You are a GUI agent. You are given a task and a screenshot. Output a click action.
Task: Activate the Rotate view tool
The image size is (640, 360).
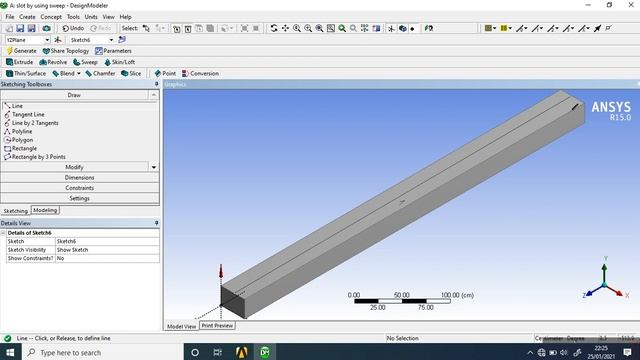coord(274,28)
